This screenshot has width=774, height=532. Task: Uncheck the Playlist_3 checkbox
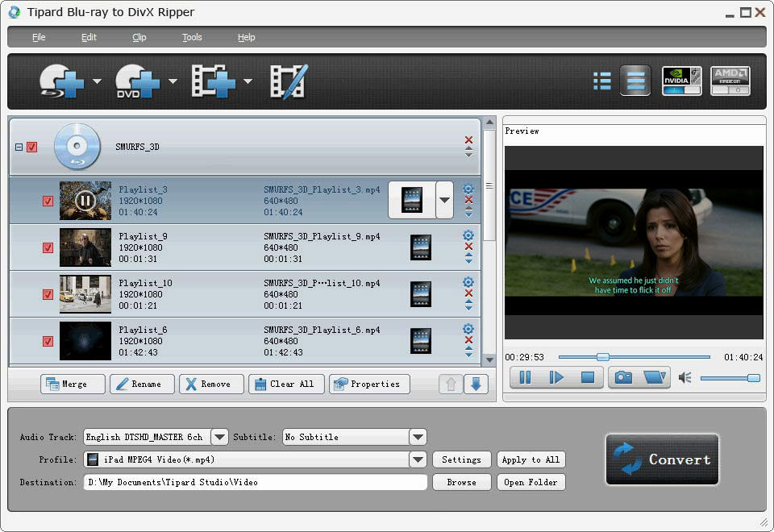tap(48, 201)
